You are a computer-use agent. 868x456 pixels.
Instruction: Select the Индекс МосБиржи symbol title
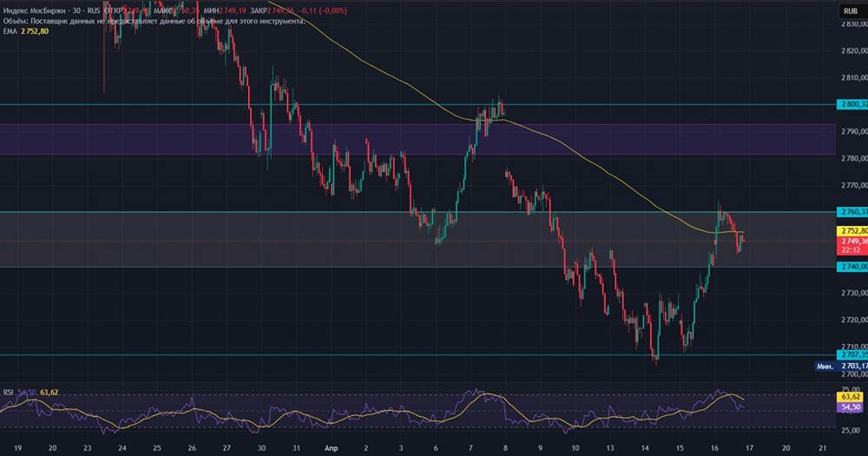point(33,10)
